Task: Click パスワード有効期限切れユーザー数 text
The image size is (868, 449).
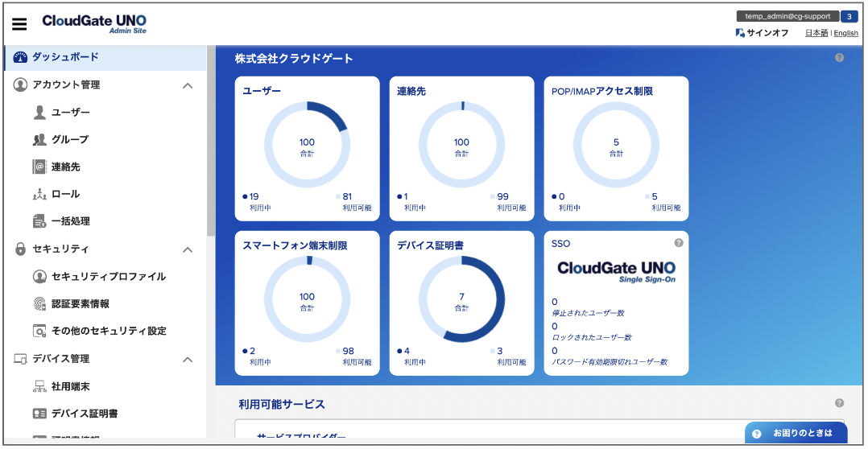Action: [610, 361]
